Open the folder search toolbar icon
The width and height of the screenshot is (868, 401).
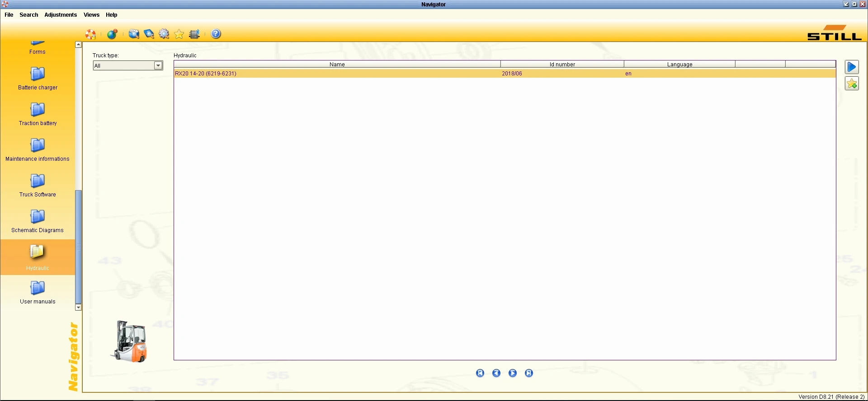(x=134, y=34)
